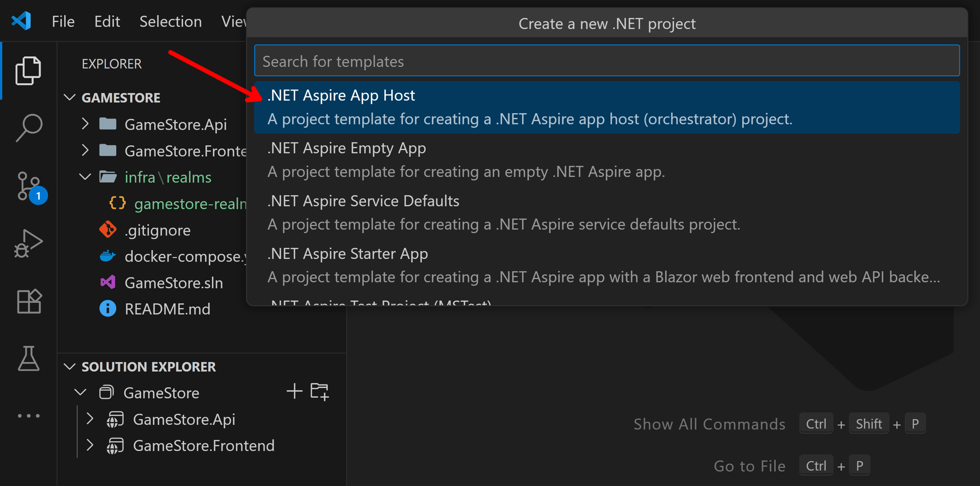Collapse the GameStore solution node chevron

click(x=80, y=393)
